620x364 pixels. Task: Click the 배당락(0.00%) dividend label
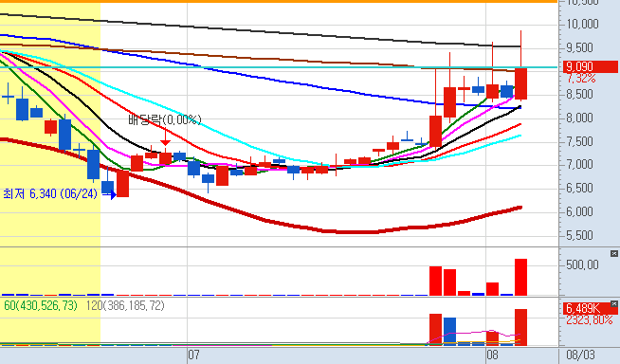(x=165, y=119)
